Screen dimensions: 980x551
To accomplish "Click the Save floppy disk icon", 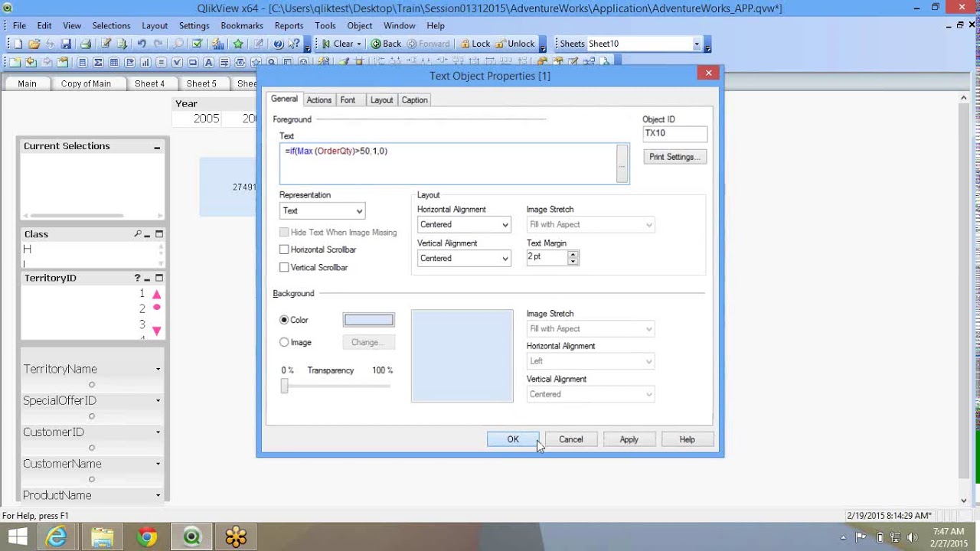I will tap(66, 44).
